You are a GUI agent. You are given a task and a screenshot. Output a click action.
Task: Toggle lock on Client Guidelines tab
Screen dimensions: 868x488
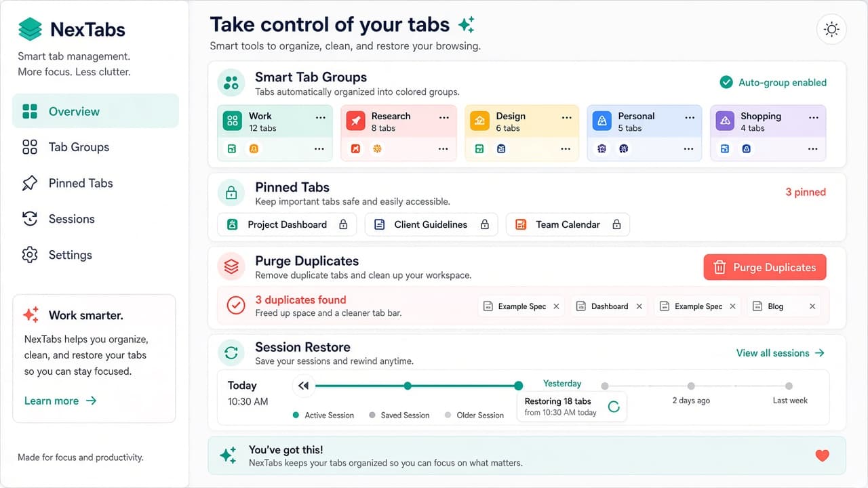[x=485, y=224]
